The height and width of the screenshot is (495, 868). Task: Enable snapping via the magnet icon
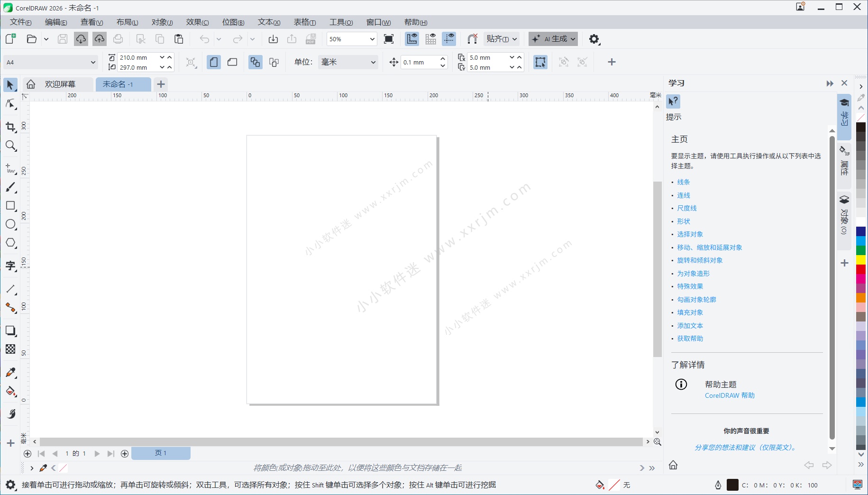click(x=472, y=39)
